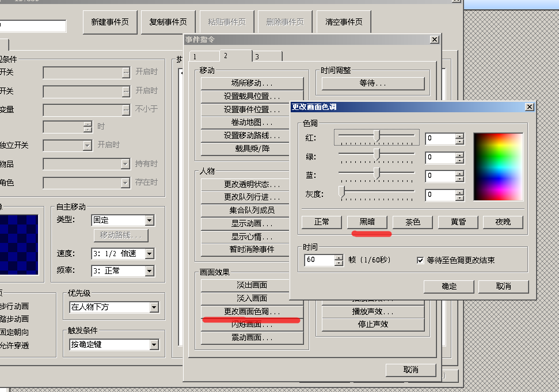
Task: Select tab 2 in 事件指令 dialog
Action: (x=235, y=56)
